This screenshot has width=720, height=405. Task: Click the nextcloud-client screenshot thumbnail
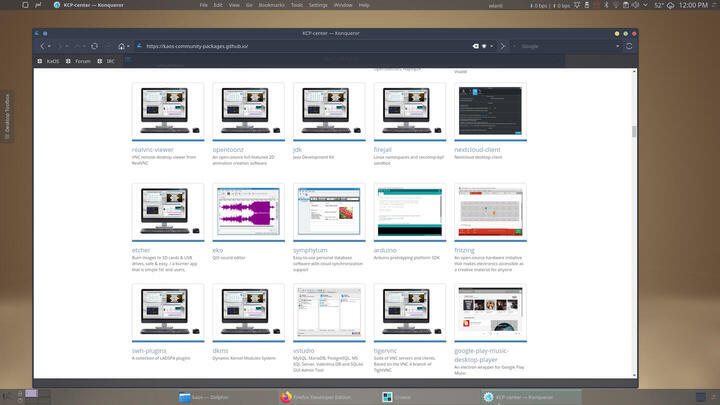490,111
